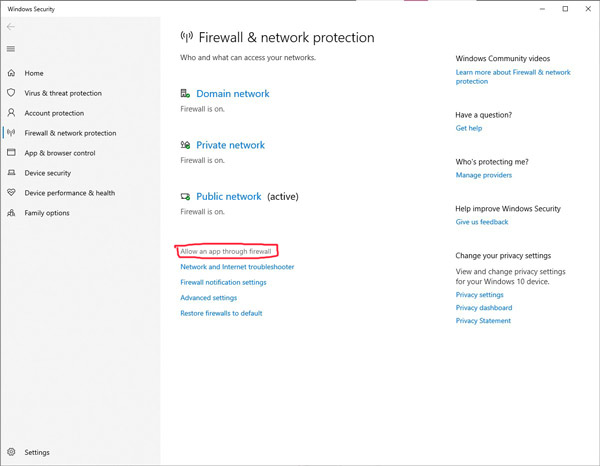
Task: Click the Account protection person icon
Action: pyautogui.click(x=11, y=112)
